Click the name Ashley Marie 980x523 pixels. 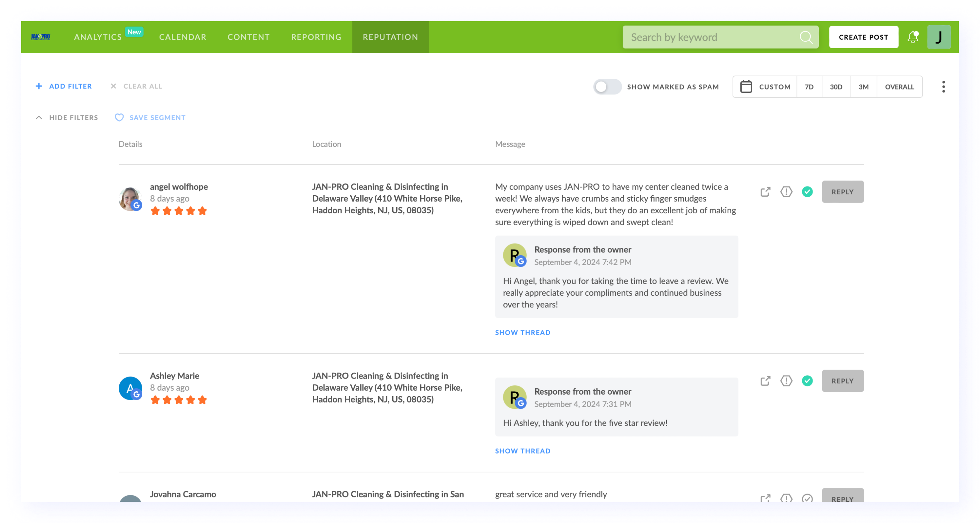(x=174, y=376)
